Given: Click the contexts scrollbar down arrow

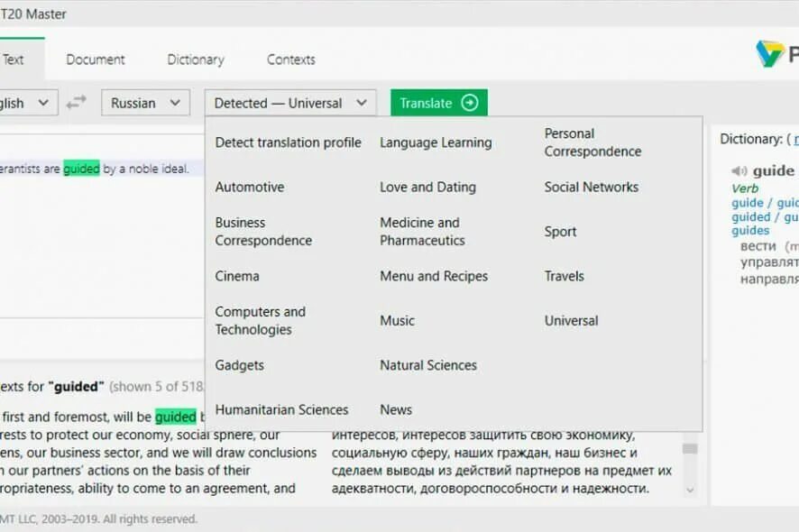Looking at the screenshot, I should pyautogui.click(x=690, y=490).
